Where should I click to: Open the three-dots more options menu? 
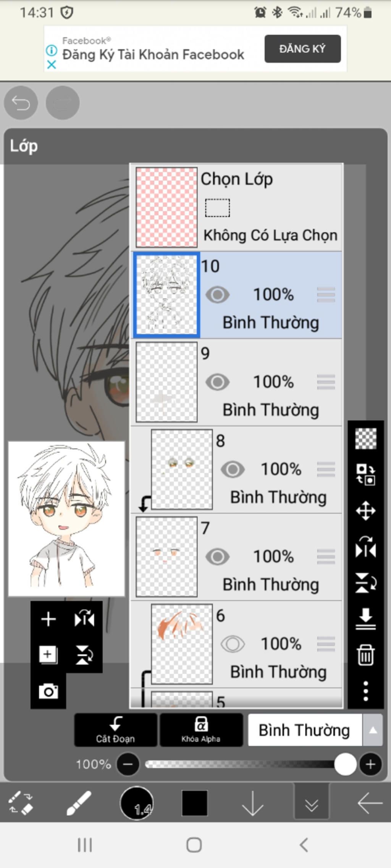365,691
